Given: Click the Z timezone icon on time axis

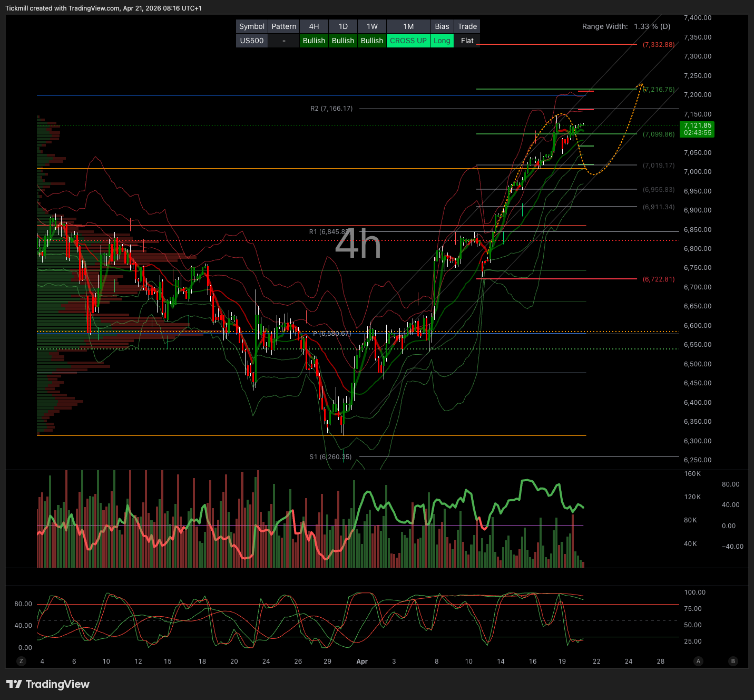Looking at the screenshot, I should pyautogui.click(x=22, y=661).
